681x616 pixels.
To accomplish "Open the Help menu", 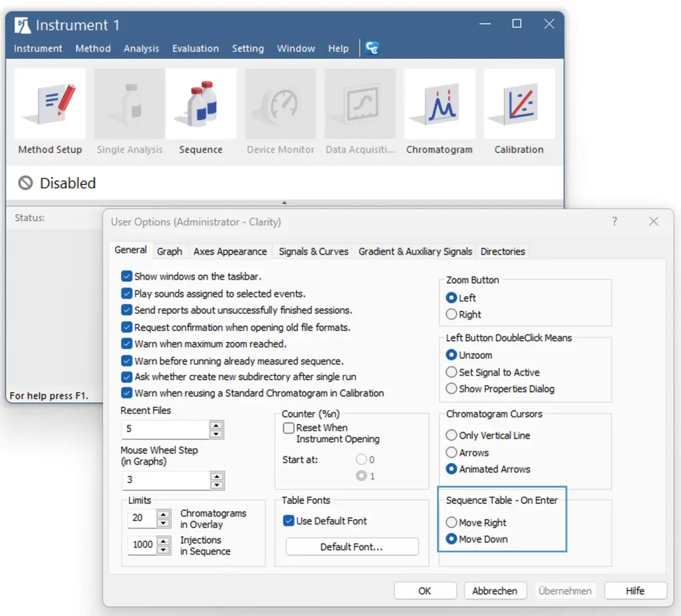I will pos(339,49).
